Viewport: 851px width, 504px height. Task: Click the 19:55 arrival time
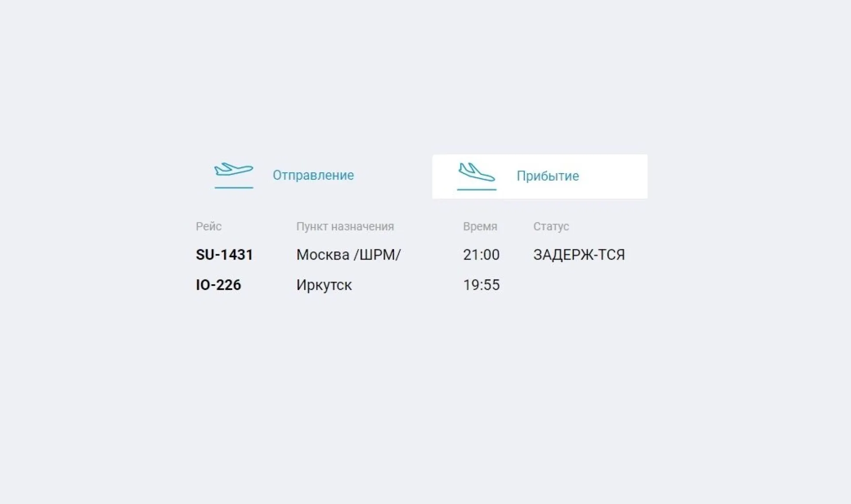click(x=481, y=285)
